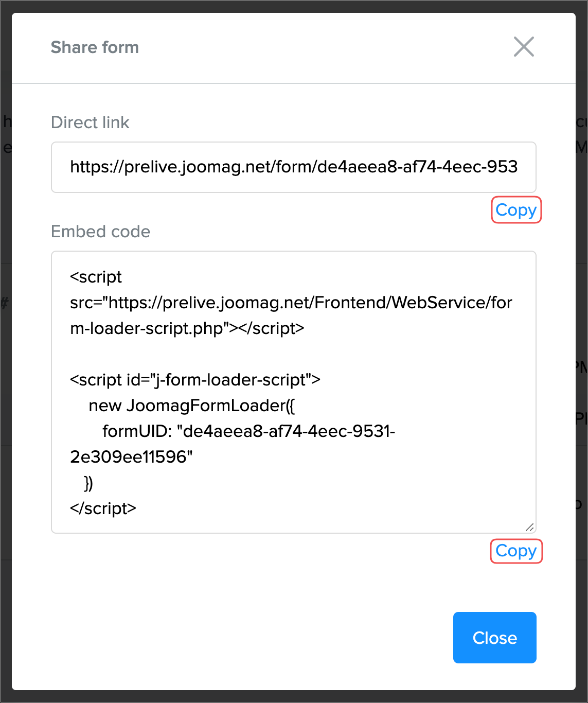The height and width of the screenshot is (703, 588).
Task: Click the dimmed backdrop outside the dialog
Action: tap(5, 360)
